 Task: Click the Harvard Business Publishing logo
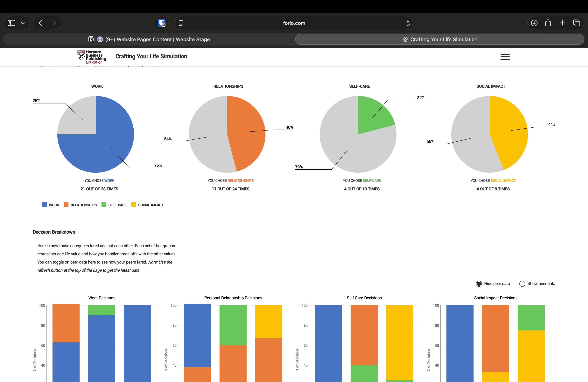(92, 57)
